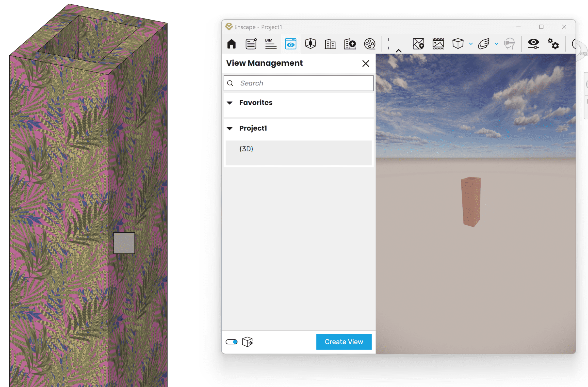Open the Asset Library tree icon
588x387 pixels.
pos(310,44)
